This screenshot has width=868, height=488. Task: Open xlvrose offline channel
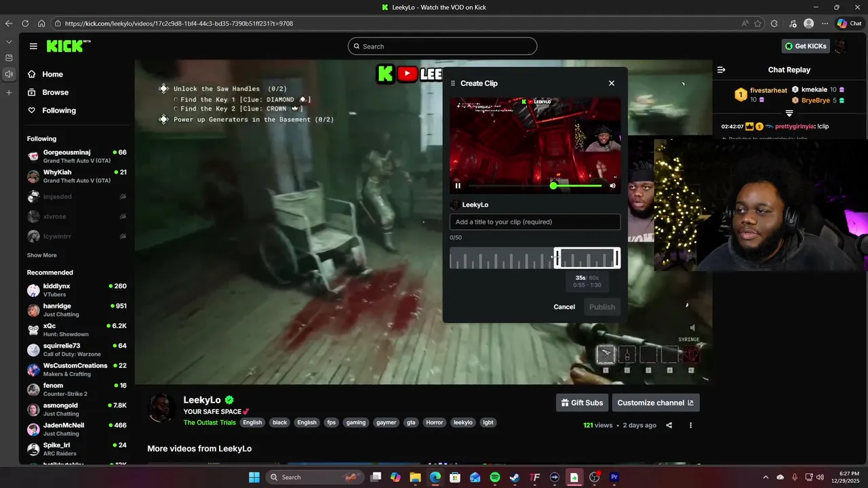coord(77,216)
